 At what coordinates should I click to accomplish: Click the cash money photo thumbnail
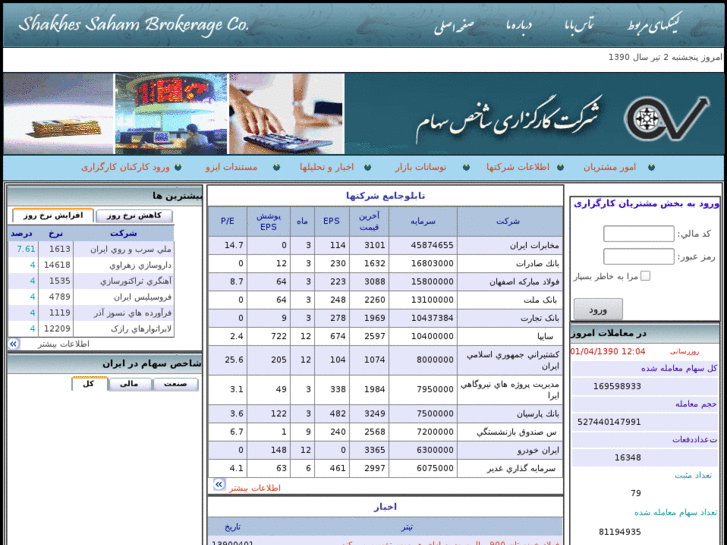(x=58, y=114)
